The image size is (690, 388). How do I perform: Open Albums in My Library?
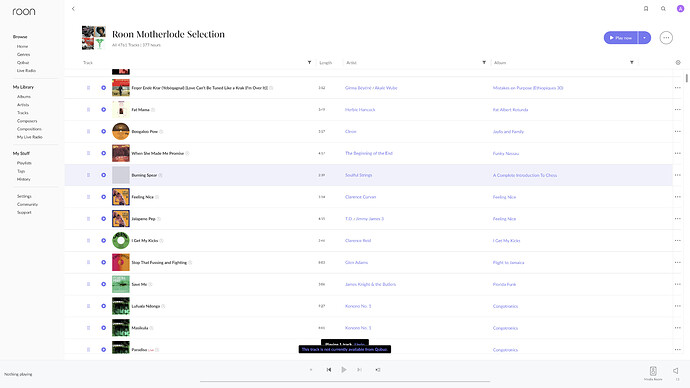24,96
